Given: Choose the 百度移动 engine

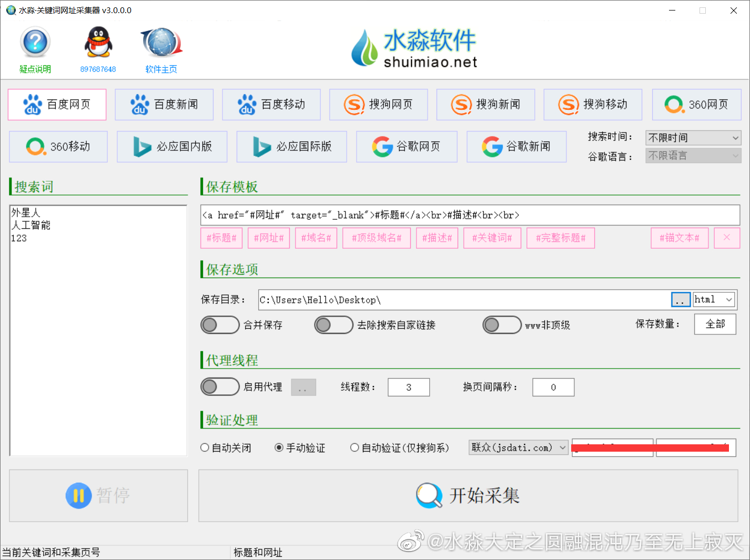Looking at the screenshot, I should click(x=271, y=105).
